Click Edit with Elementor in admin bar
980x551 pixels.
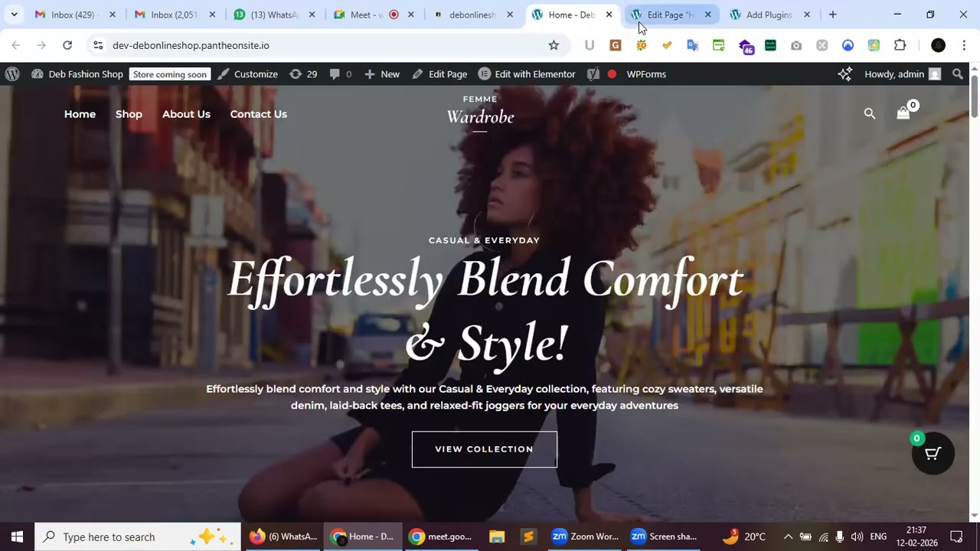527,74
